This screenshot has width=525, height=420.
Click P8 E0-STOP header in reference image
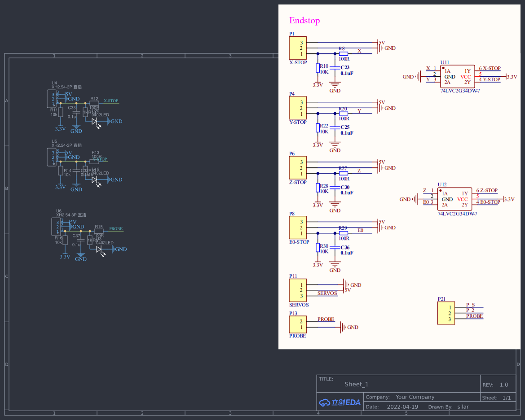[298, 227]
